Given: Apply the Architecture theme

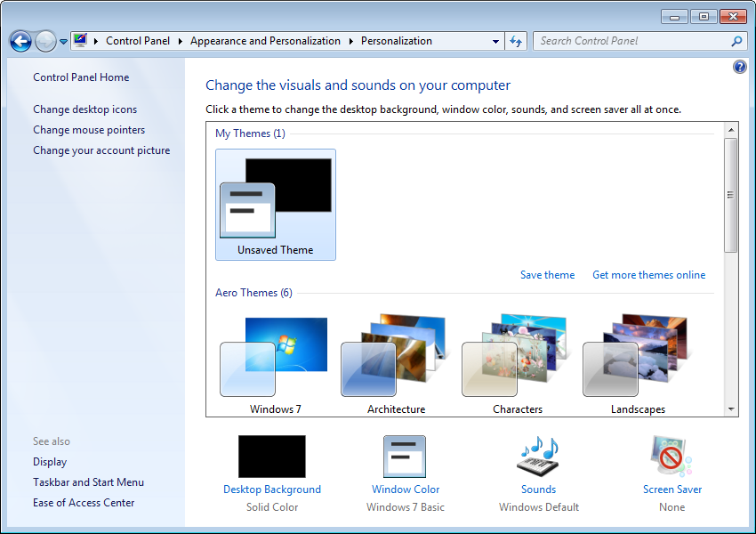Looking at the screenshot, I should pyautogui.click(x=396, y=364).
